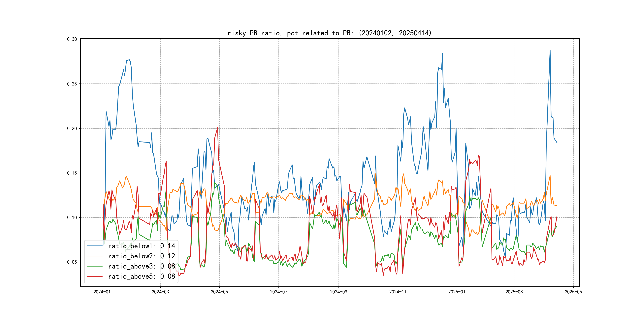The image size is (644, 322).
Task: Click the red ratio_above5 legend line swatch
Action: [94, 276]
